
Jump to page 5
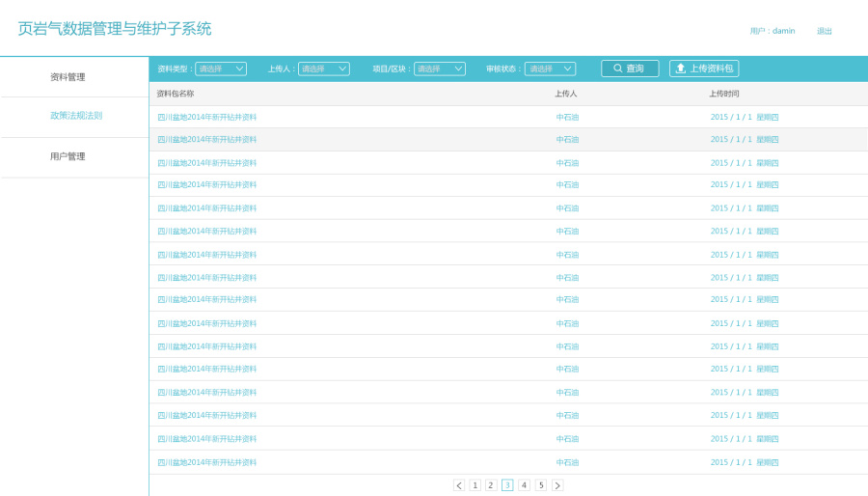pos(541,485)
